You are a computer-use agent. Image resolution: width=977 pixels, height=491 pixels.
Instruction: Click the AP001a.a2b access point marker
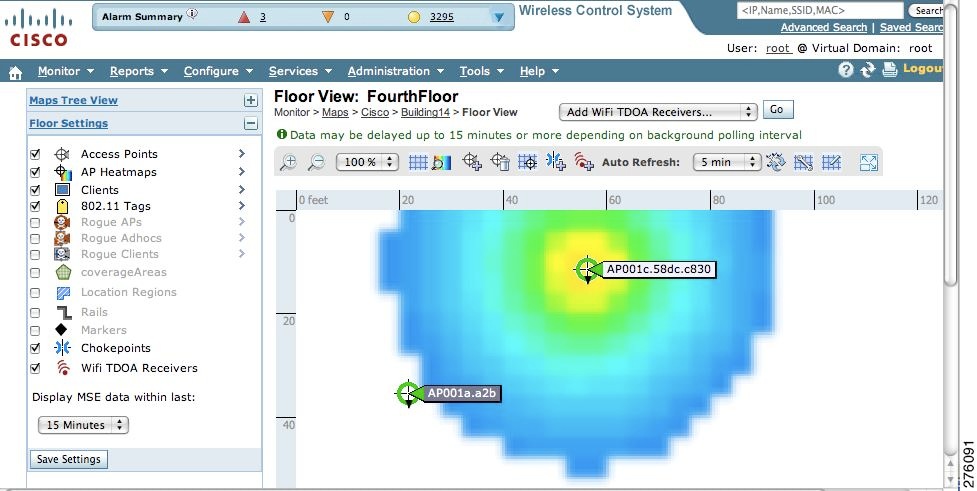coord(407,393)
